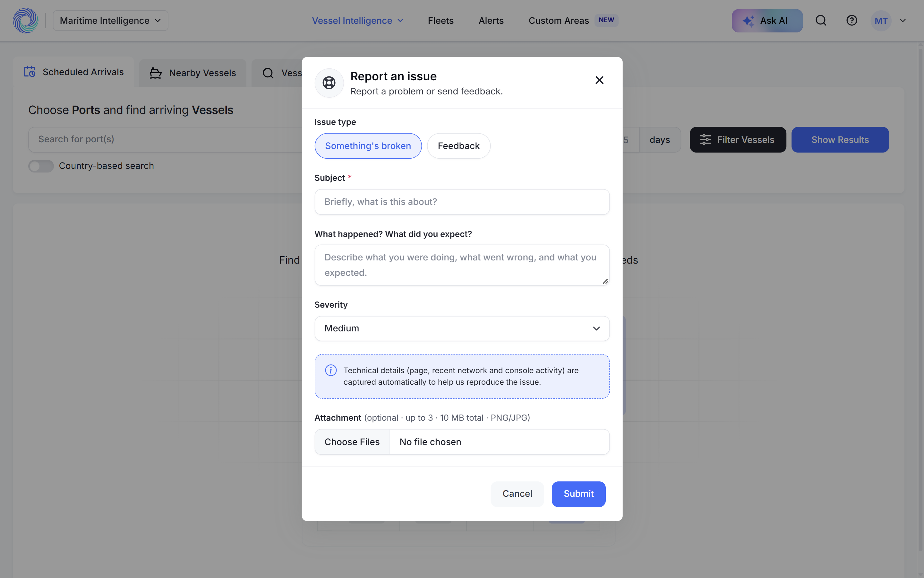924x578 pixels.
Task: Click the Ask AI button
Action: click(767, 21)
